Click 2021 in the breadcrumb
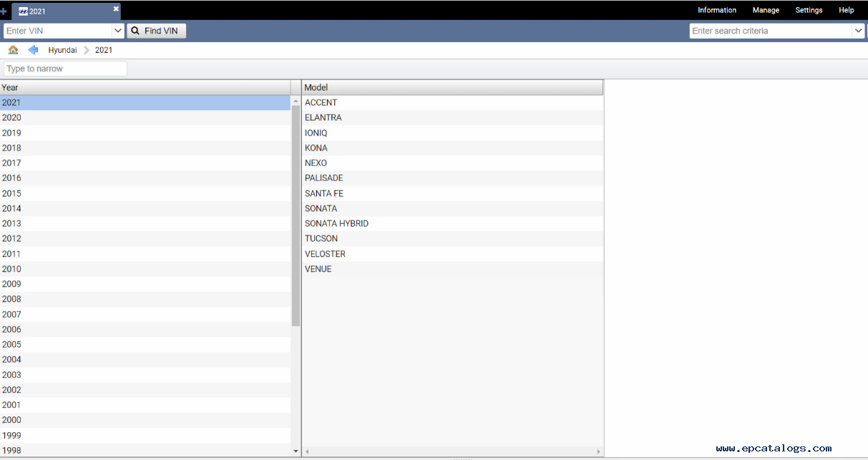 (104, 50)
